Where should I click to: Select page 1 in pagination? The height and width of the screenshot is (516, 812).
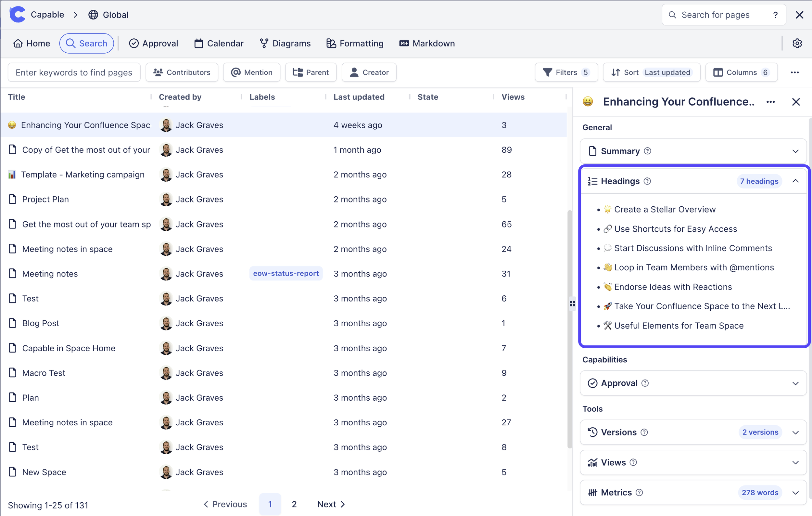(x=270, y=504)
